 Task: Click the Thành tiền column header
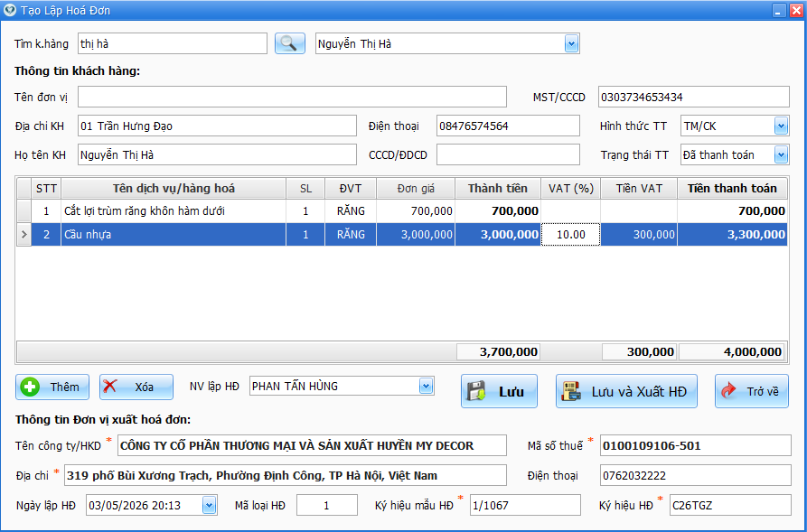coord(498,188)
